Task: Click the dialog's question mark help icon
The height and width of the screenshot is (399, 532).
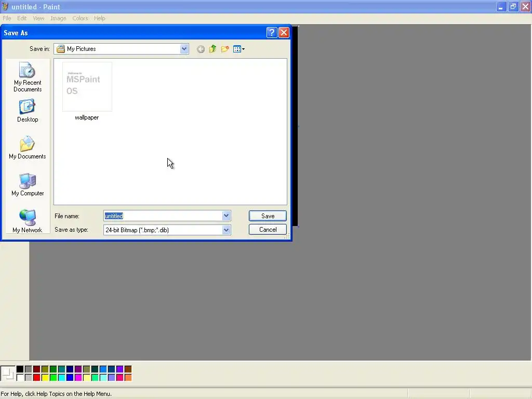Action: [272, 33]
